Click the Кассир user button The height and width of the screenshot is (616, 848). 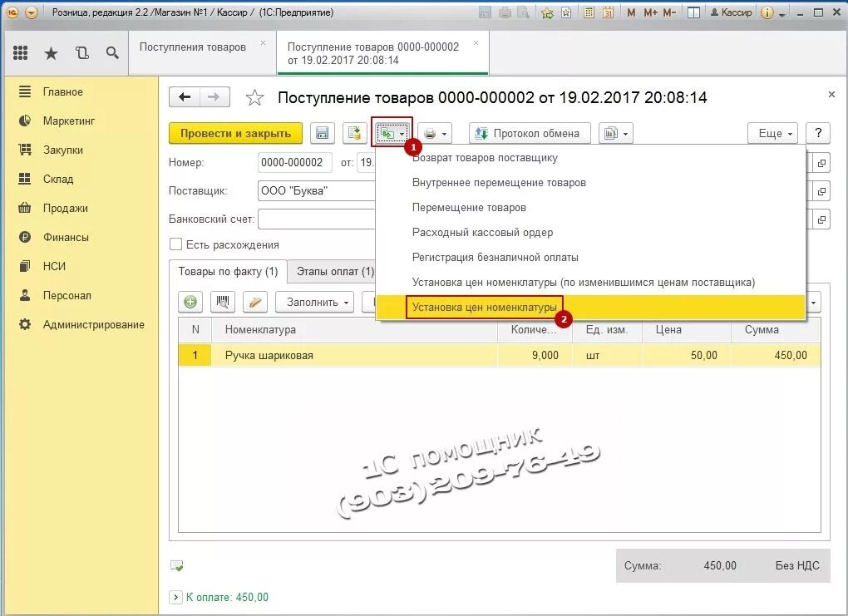731,12
